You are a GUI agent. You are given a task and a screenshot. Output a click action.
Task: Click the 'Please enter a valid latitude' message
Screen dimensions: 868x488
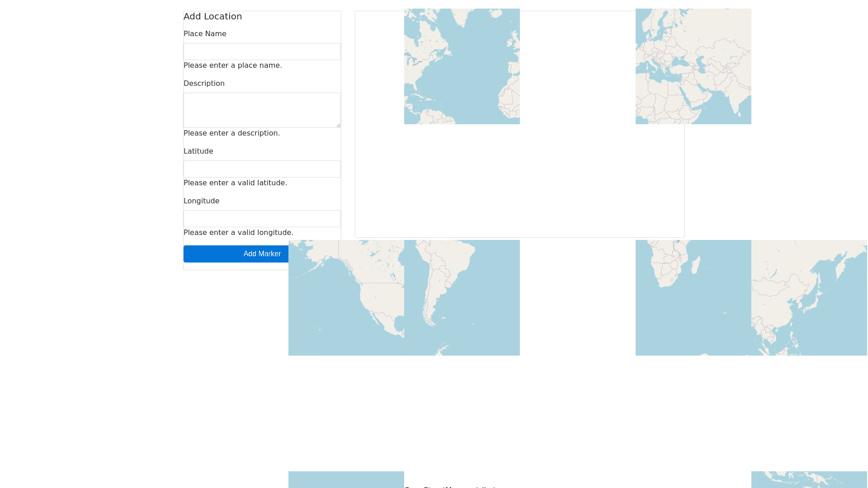tap(235, 183)
